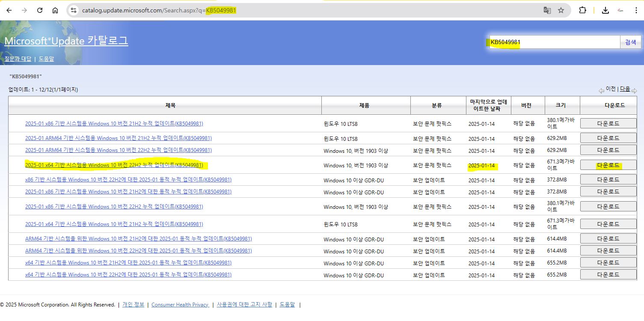
Task: View site information icon in address bar
Action: pyautogui.click(x=73, y=10)
